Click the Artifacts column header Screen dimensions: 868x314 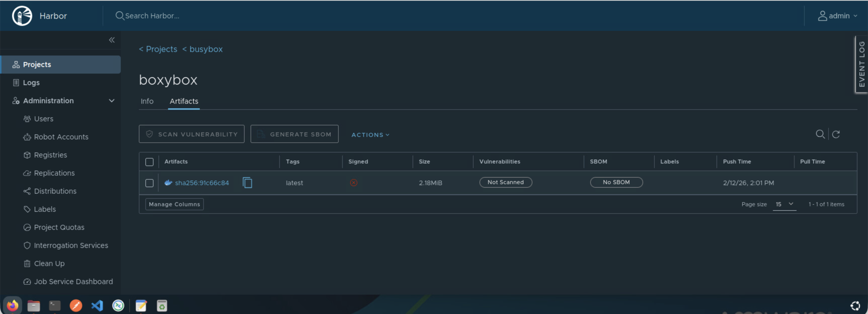click(x=176, y=162)
